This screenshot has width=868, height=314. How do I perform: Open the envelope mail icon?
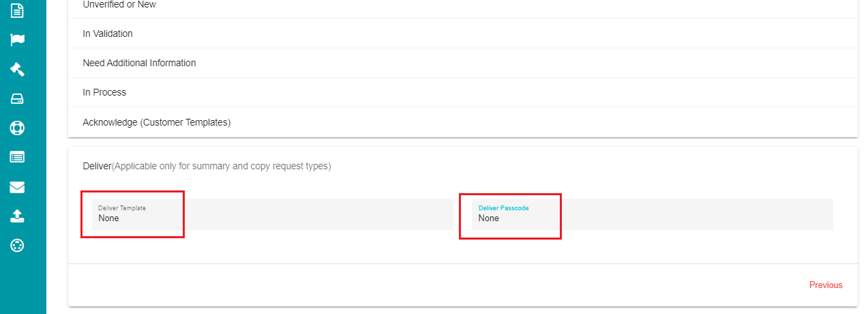click(18, 187)
